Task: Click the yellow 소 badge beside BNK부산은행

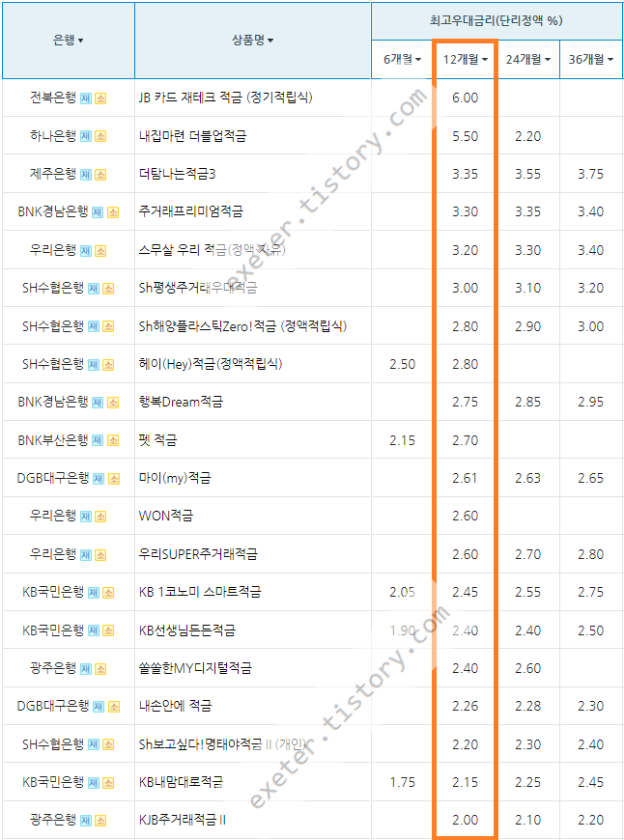Action: (x=113, y=441)
